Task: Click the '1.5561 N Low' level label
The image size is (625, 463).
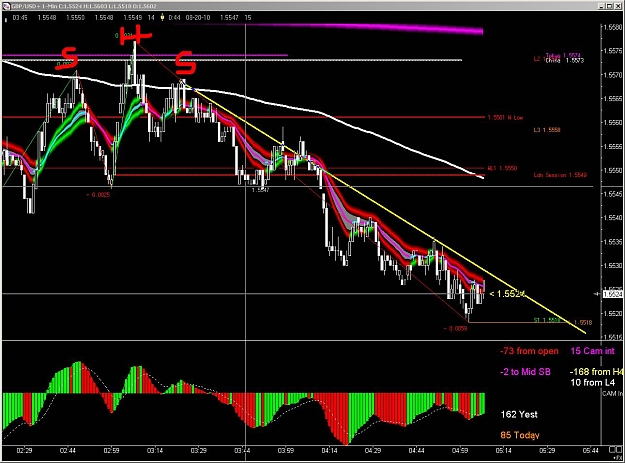Action: pos(505,118)
